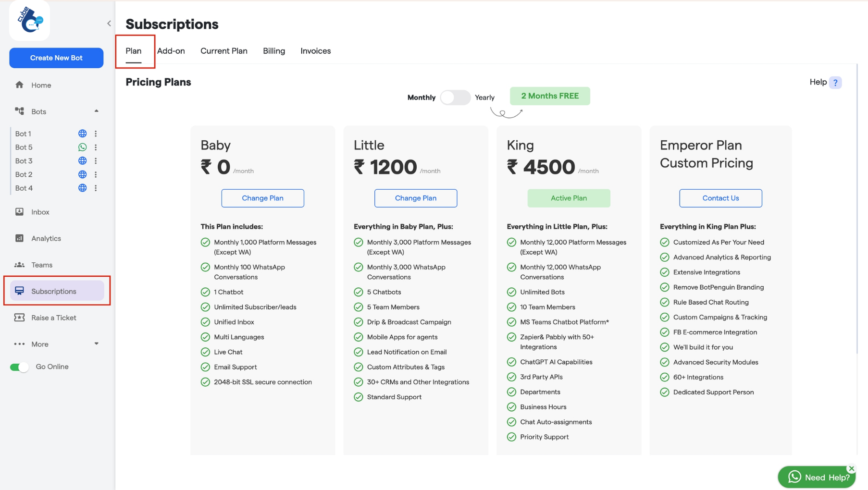Viewport: 868px width, 490px height.
Task: Switch to the Billing tab
Action: [273, 51]
